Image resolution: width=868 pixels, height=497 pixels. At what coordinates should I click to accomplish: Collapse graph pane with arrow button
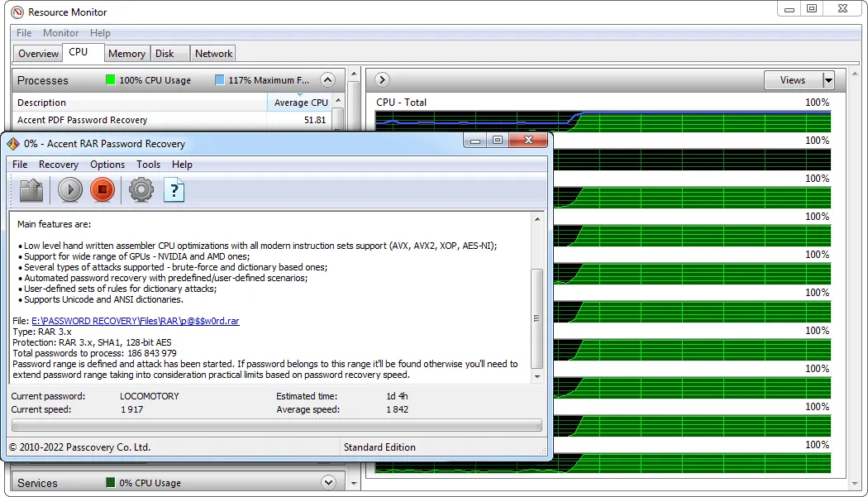(x=382, y=80)
